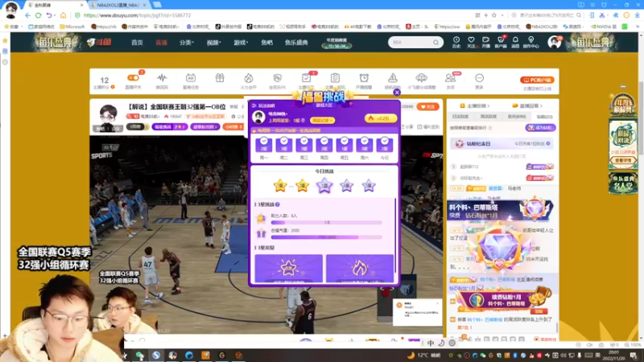Open the 全民乐PK icon
Image resolution: width=644 pixels, height=362 pixels.
pos(277,80)
